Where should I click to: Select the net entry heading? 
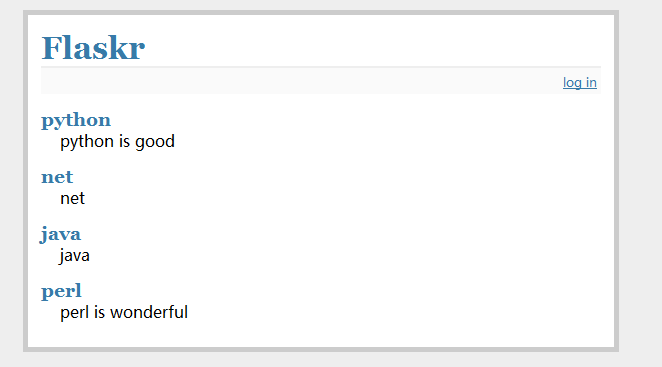pyautogui.click(x=57, y=177)
